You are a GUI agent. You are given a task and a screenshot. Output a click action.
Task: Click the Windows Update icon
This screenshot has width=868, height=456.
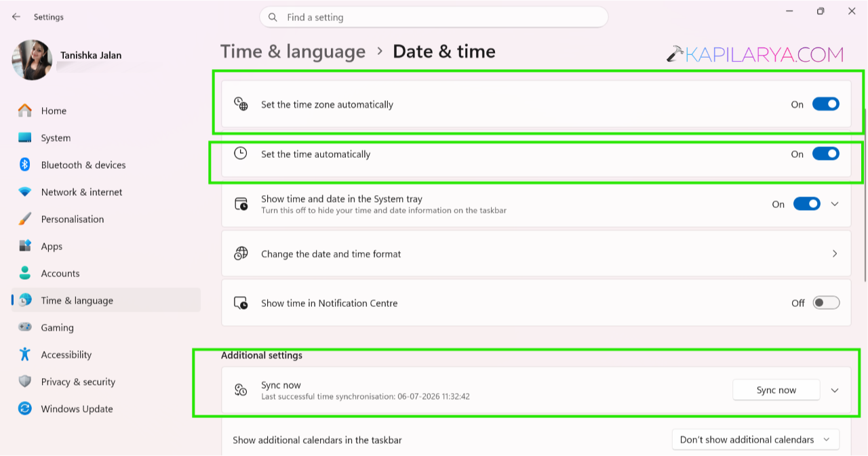[25, 409]
